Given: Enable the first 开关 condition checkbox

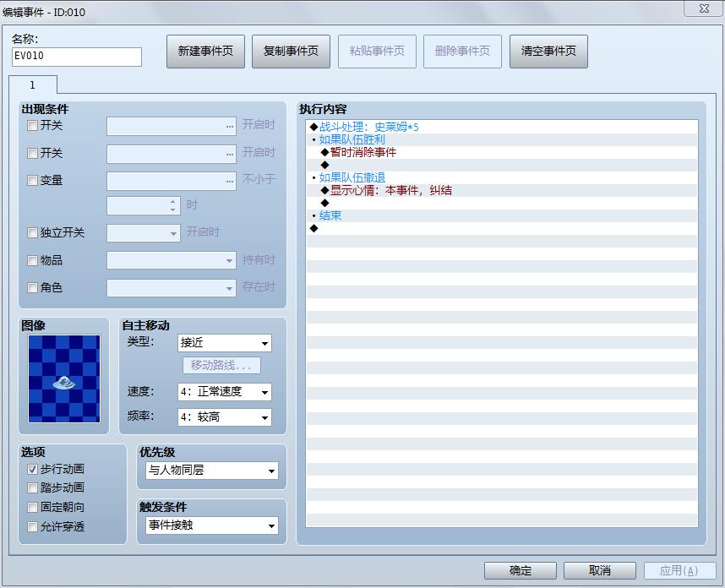Looking at the screenshot, I should click(32, 126).
